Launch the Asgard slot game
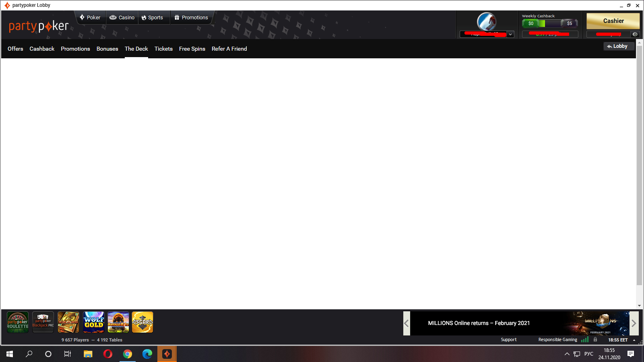644x362 pixels. pyautogui.click(x=142, y=322)
